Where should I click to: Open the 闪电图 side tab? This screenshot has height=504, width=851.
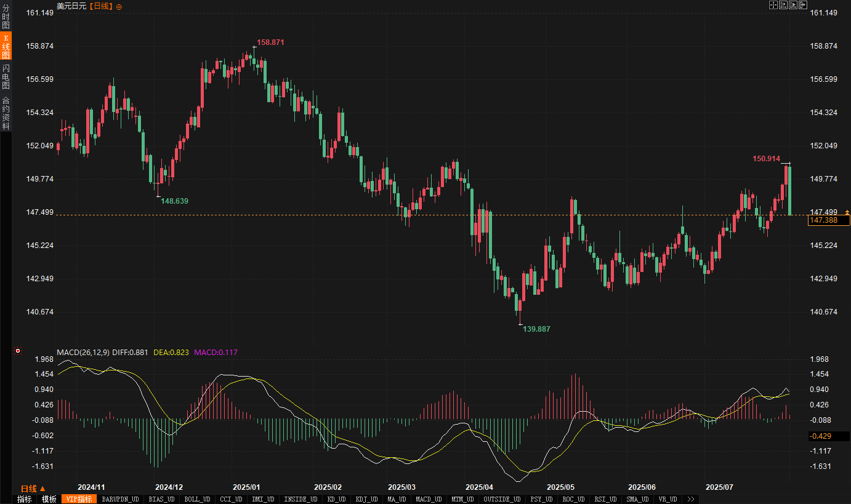click(x=6, y=76)
